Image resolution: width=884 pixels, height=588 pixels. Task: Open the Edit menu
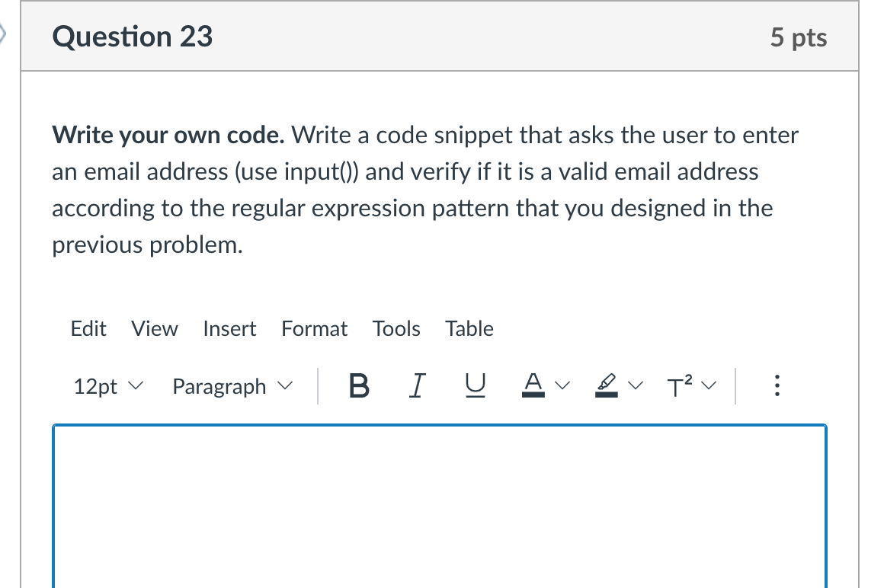[88, 328]
